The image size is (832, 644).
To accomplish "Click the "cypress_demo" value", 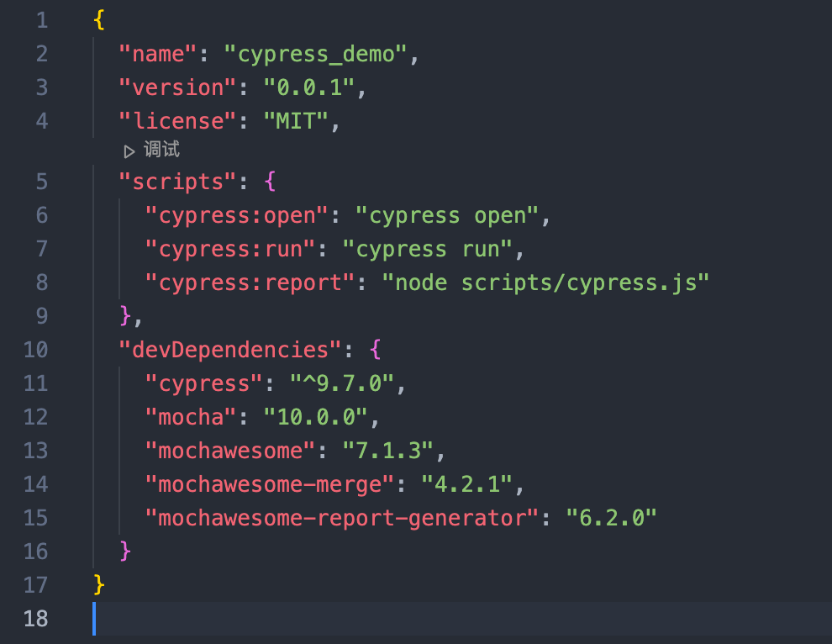I will pyautogui.click(x=316, y=54).
